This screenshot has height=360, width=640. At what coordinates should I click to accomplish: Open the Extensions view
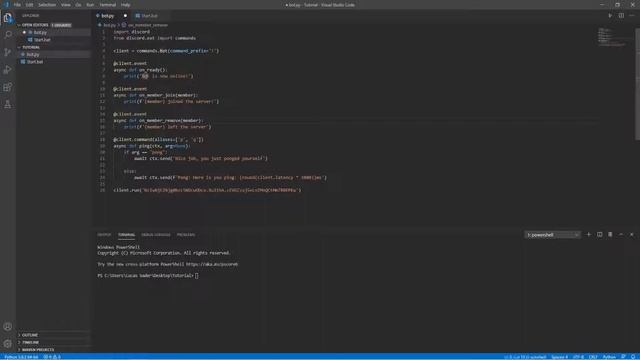(8, 87)
